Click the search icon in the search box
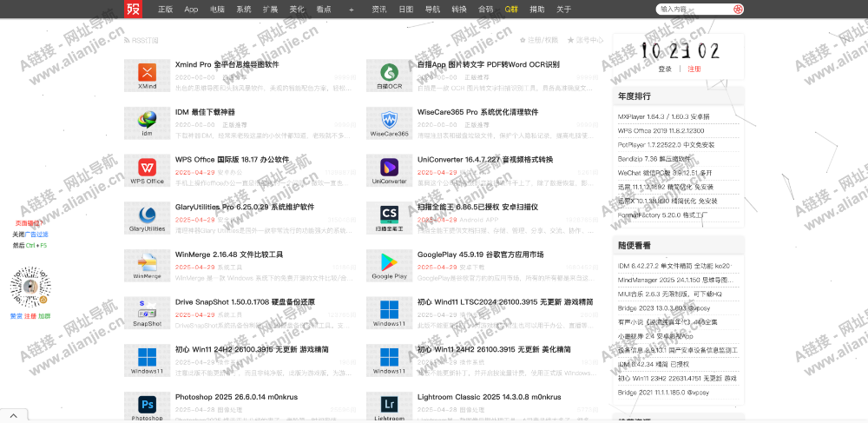The height and width of the screenshot is (423, 868). [737, 9]
